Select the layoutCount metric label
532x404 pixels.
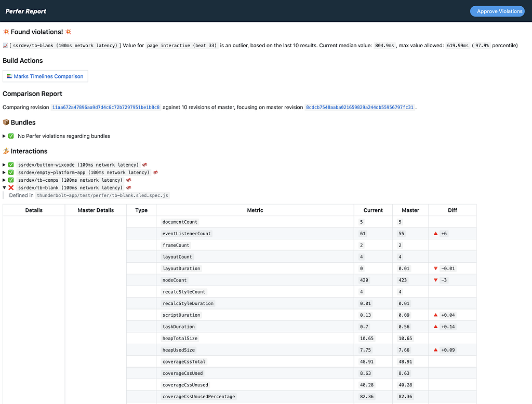177,257
